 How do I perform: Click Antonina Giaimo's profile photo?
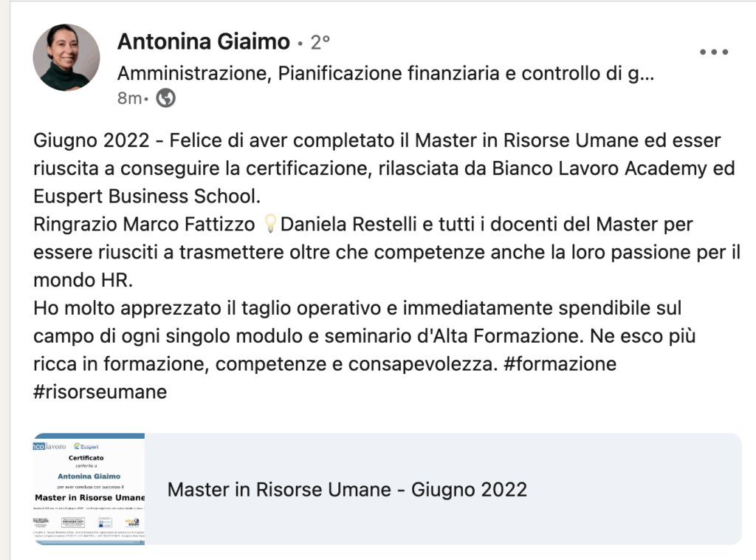[66, 58]
